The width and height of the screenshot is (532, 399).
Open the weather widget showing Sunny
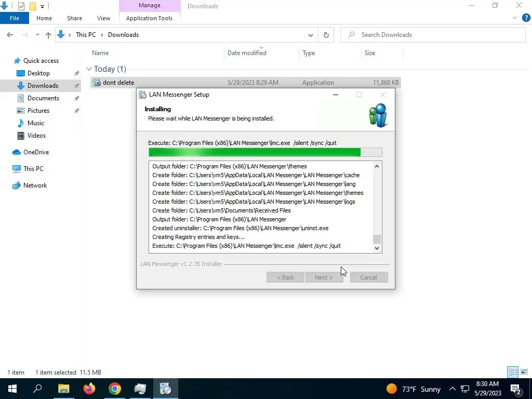click(x=414, y=389)
